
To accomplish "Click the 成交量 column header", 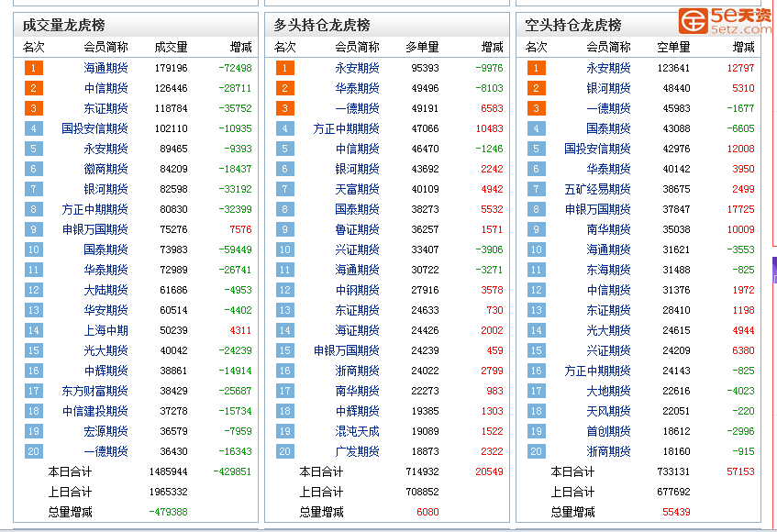I will coord(171,47).
